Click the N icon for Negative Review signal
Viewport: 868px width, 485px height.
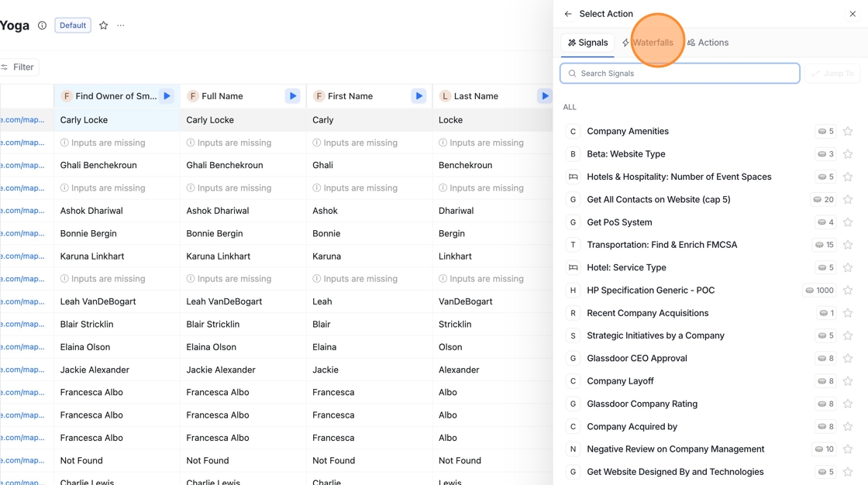(x=573, y=449)
